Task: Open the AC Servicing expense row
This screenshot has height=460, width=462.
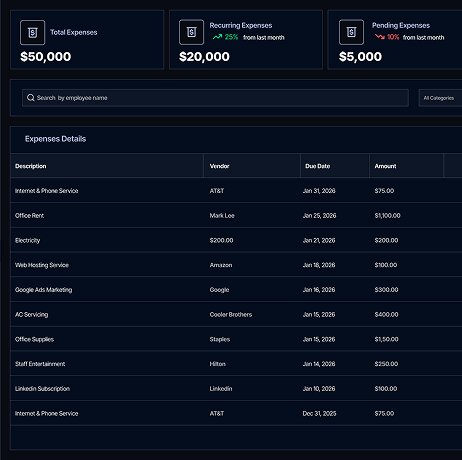Action: tap(236, 314)
